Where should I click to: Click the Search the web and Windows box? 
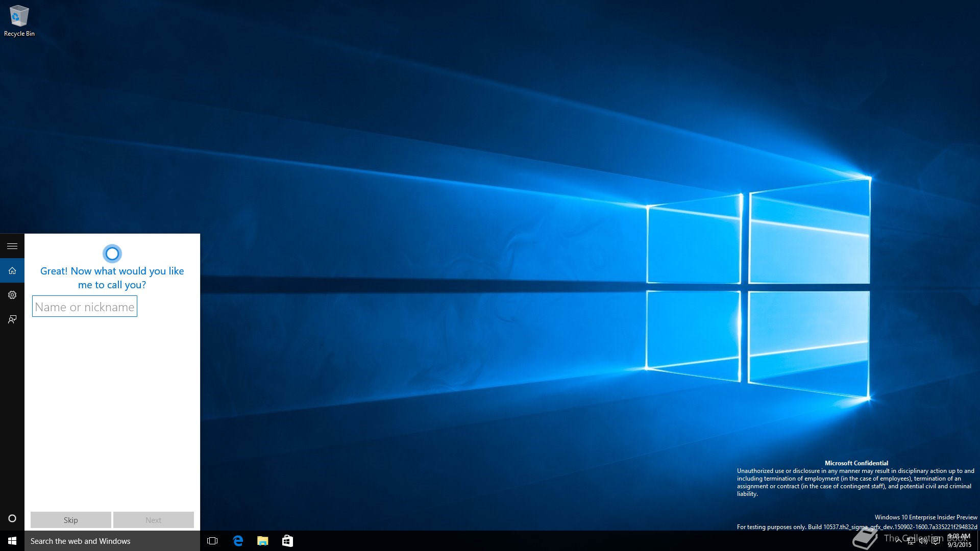coord(112,541)
